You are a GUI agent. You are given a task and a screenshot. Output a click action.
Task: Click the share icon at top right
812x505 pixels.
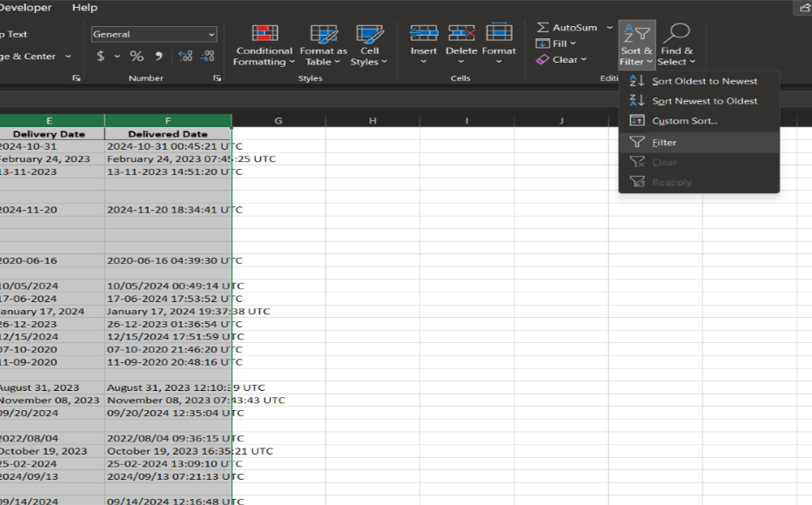(804, 7)
